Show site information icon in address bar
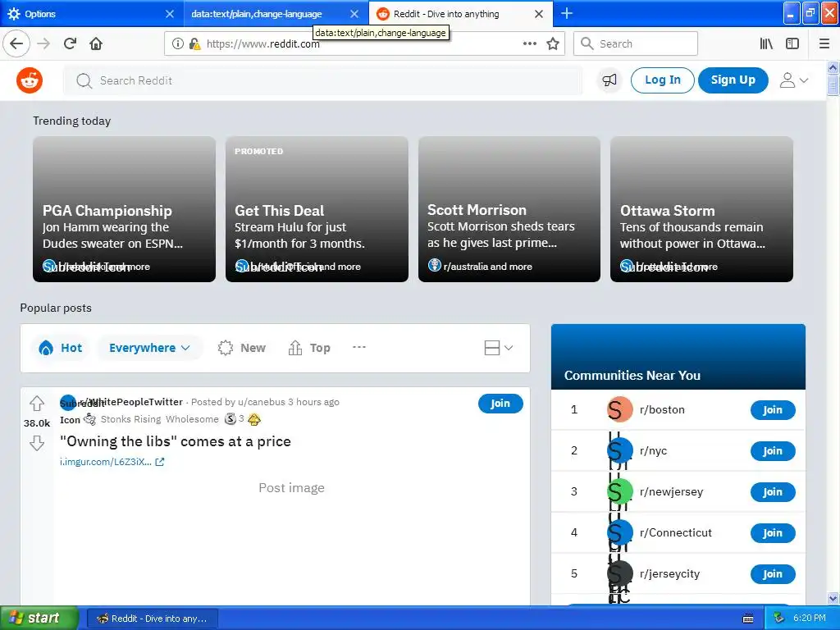Image resolution: width=840 pixels, height=630 pixels. pyautogui.click(x=177, y=43)
